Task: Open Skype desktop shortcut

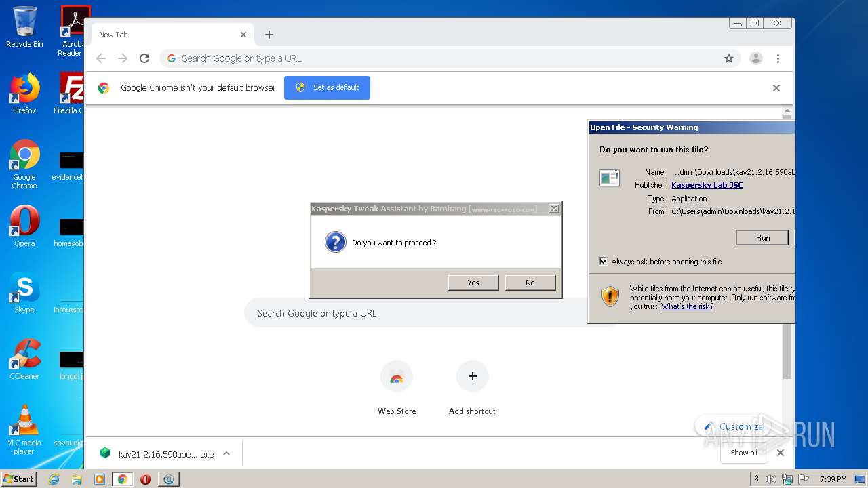Action: click(24, 293)
